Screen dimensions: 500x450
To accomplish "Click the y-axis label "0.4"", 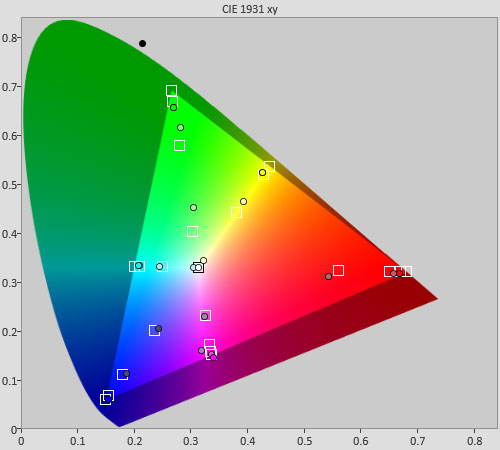I will (x=9, y=234).
